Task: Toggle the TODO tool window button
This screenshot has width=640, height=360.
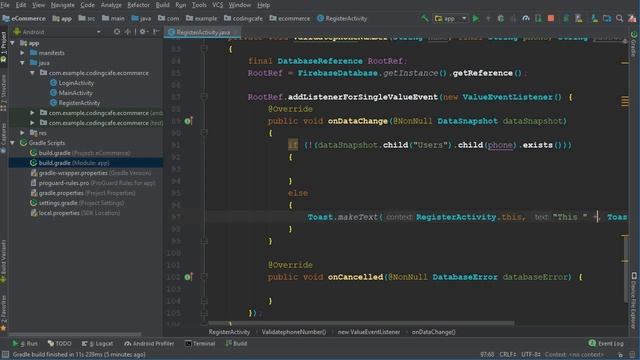Action: pyautogui.click(x=60, y=344)
